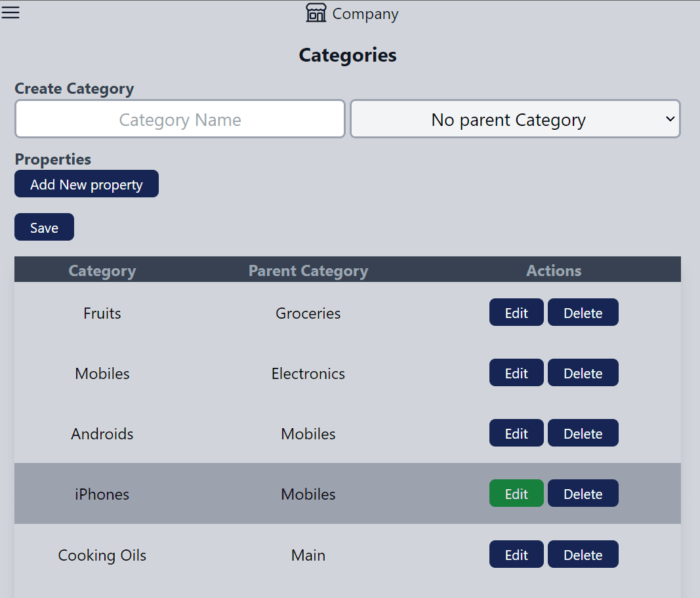Delete the Mobiles category row
The width and height of the screenshot is (700, 598).
[x=583, y=373]
